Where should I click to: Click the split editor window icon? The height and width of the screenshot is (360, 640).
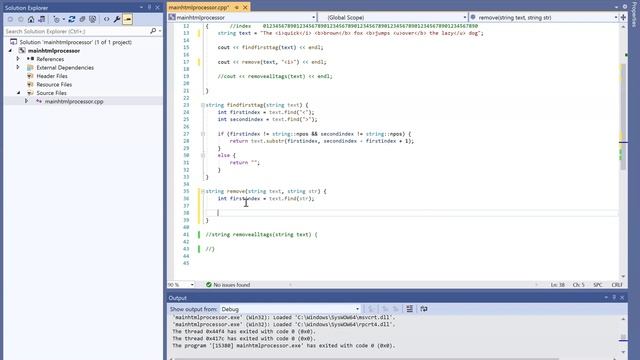point(623,18)
